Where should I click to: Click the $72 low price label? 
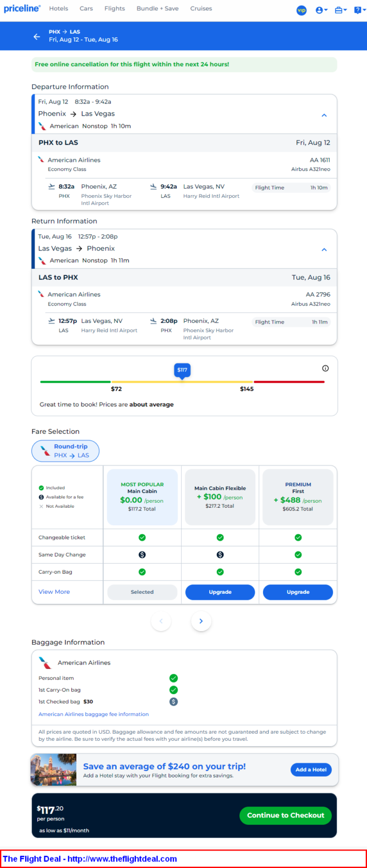116,389
